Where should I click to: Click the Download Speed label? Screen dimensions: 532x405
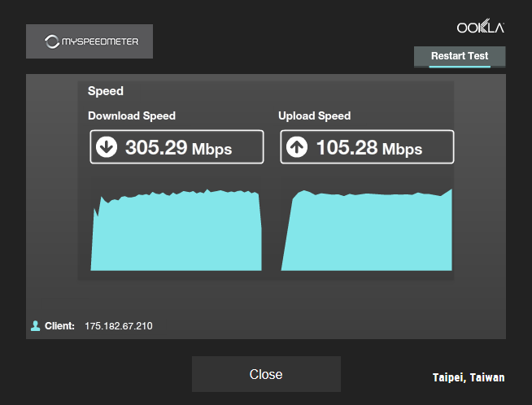coord(132,115)
